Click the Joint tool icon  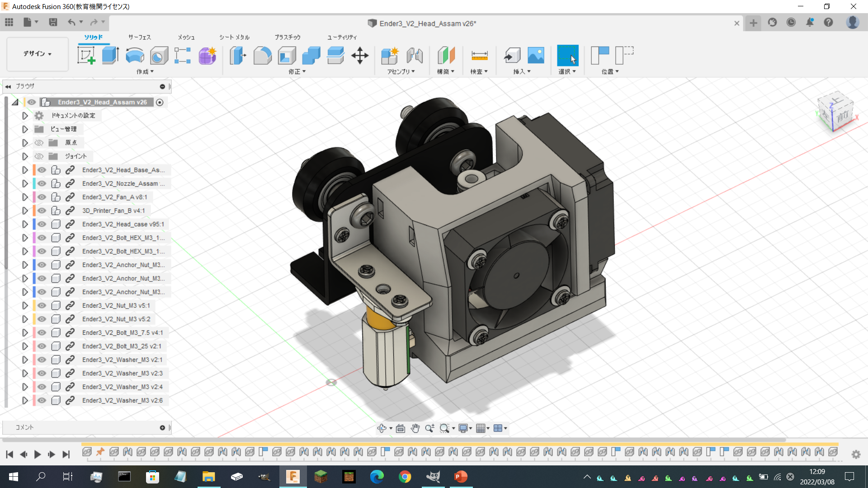(414, 56)
